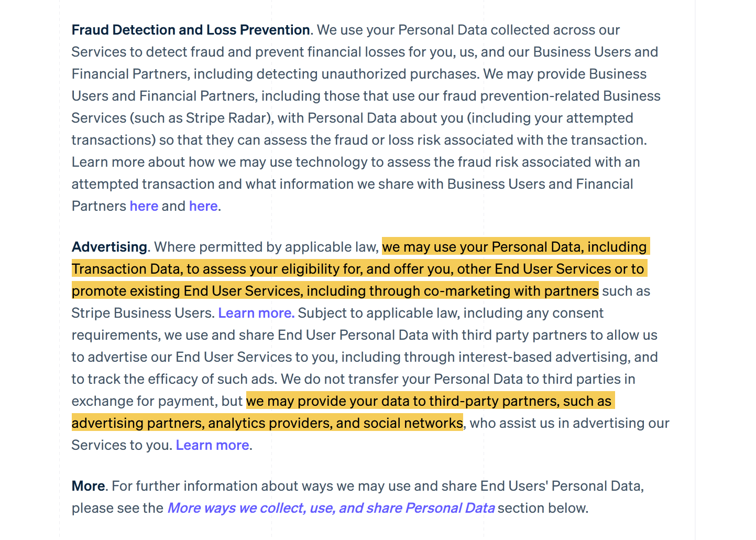The width and height of the screenshot is (756, 540).
Task: Click the "Fraud Detection and Loss Prevention" heading
Action: 191,30
